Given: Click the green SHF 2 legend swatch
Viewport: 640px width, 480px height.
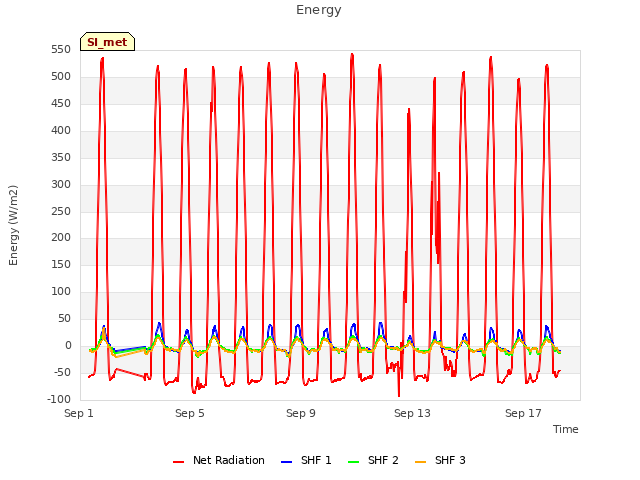Looking at the screenshot, I should click(x=353, y=462).
